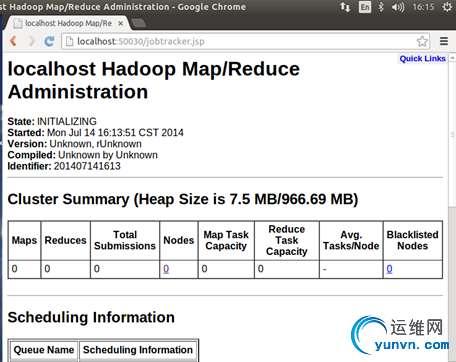
Task: Click the Reduce Task Capacity value cell
Action: (x=287, y=269)
